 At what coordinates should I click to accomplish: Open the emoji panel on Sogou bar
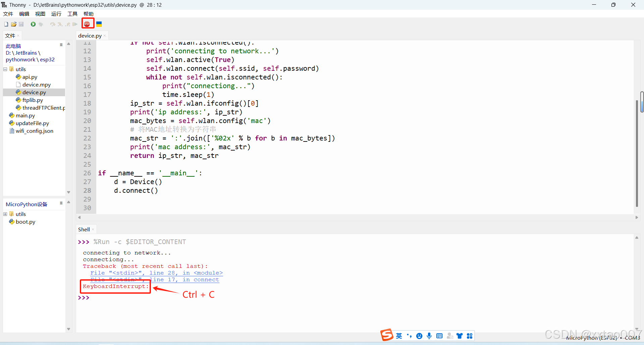click(420, 336)
